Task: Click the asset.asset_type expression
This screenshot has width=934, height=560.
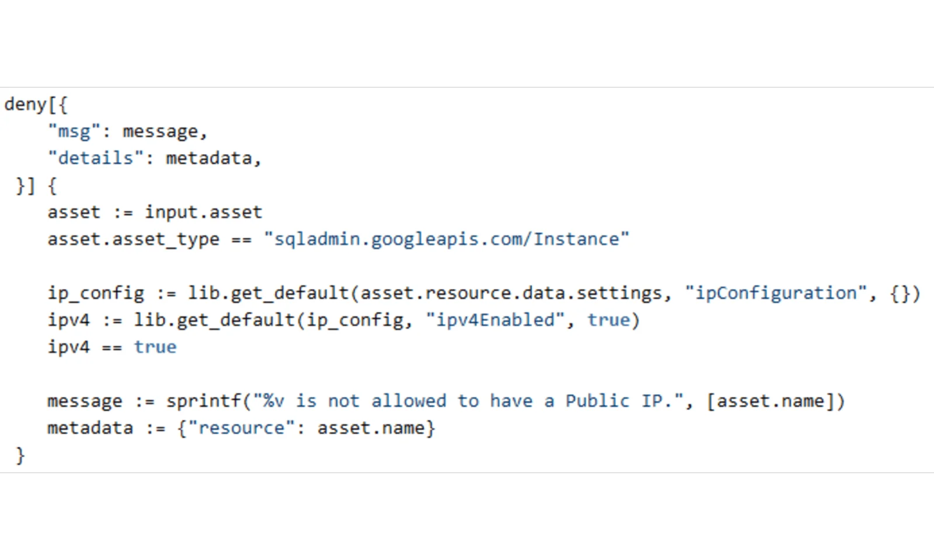Action: point(134,239)
